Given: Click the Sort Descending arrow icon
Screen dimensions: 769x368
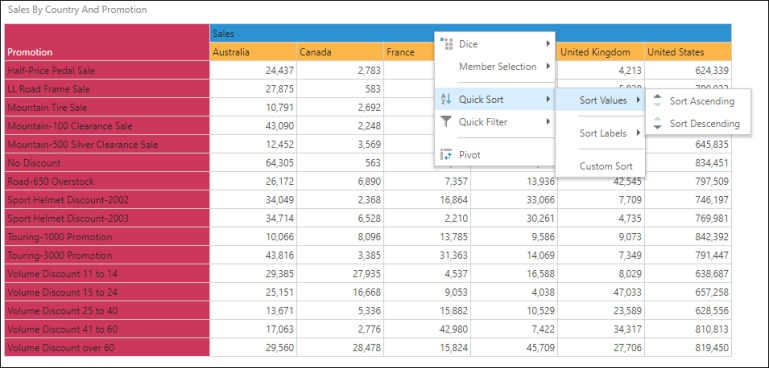Looking at the screenshot, I should pos(658,124).
